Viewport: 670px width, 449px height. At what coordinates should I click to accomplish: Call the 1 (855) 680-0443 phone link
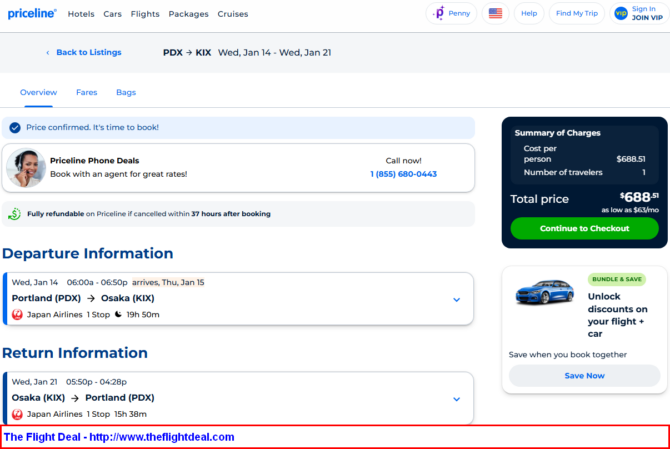tap(403, 174)
